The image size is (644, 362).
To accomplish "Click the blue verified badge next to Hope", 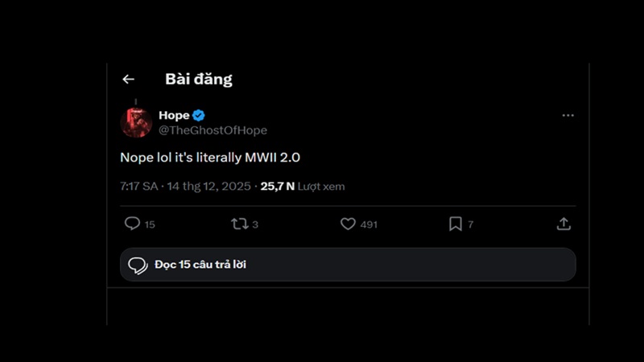I will (x=199, y=115).
